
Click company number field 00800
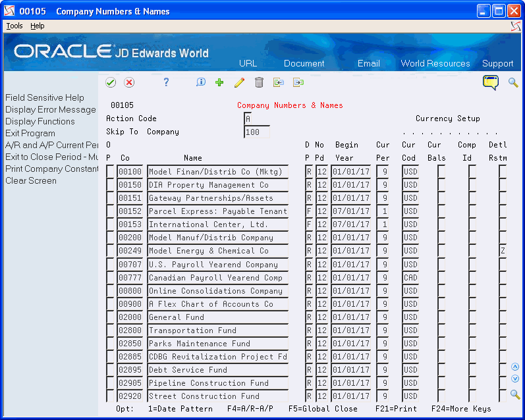(130, 291)
